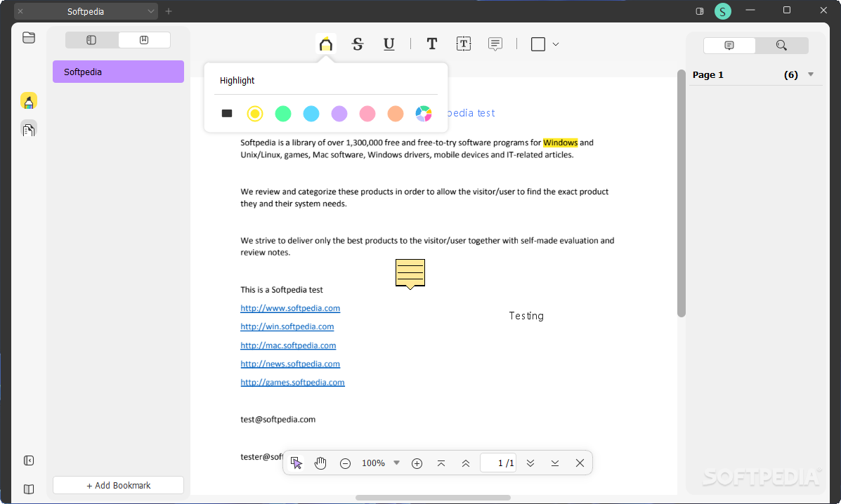The height and width of the screenshot is (504, 841).
Task: Go to the previous page
Action: [466, 463]
